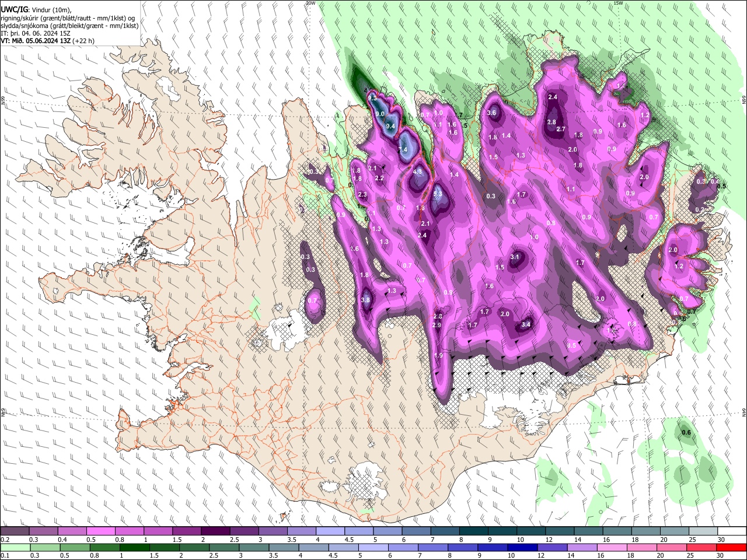Click the dark teal swatch starting at 8, top legend row
This screenshot has height=560, width=747.
click(x=473, y=531)
